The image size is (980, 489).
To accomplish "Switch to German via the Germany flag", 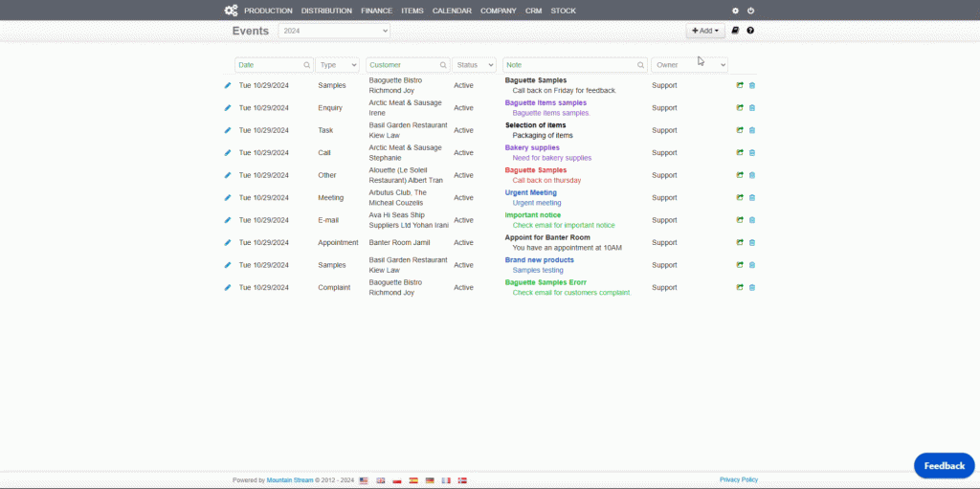I will 430,480.
